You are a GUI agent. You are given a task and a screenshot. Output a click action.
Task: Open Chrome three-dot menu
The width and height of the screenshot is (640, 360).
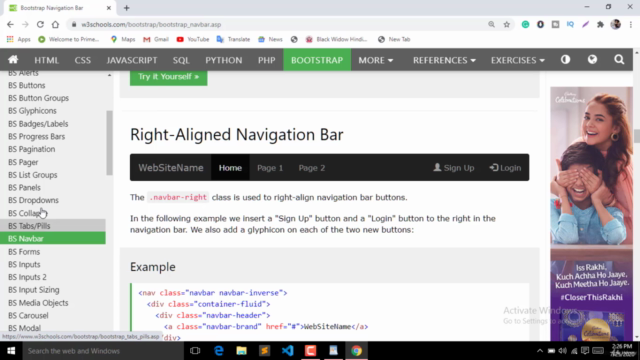[631, 24]
